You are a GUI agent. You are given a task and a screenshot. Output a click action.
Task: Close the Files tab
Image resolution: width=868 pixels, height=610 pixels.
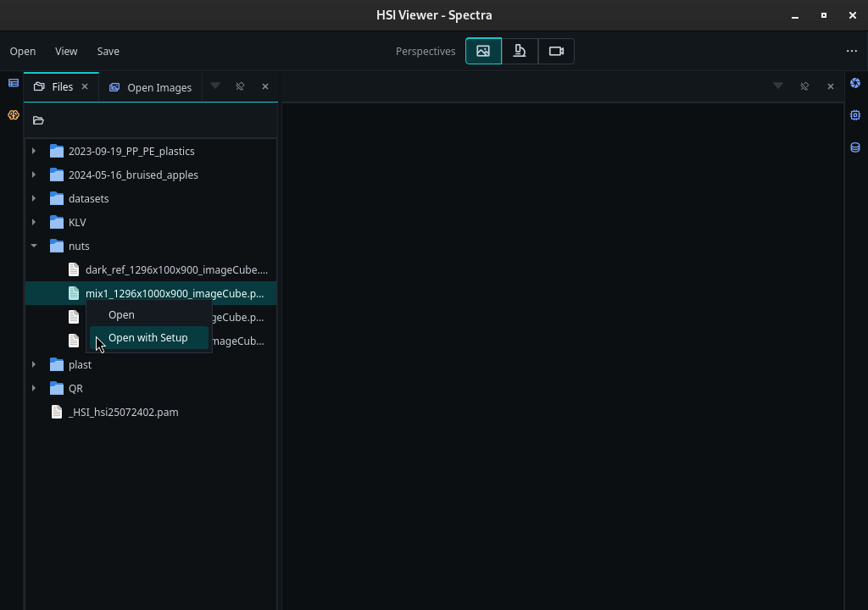pos(85,86)
